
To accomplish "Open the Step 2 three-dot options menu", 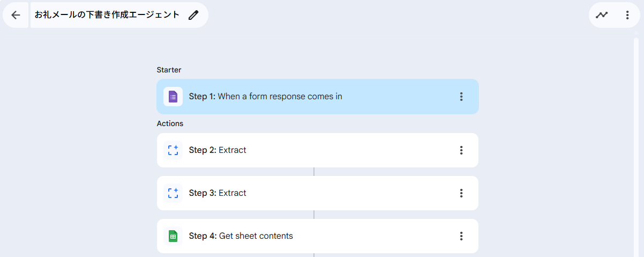I will coord(461,150).
